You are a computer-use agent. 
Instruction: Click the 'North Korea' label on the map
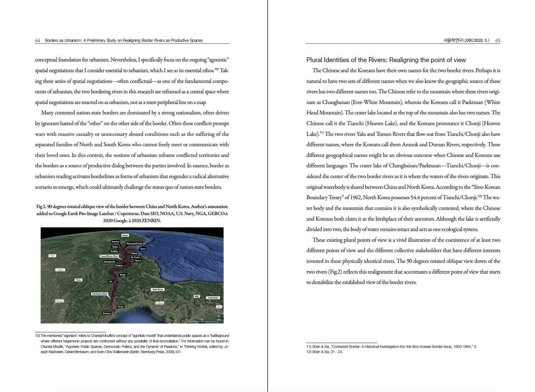pos(158,289)
